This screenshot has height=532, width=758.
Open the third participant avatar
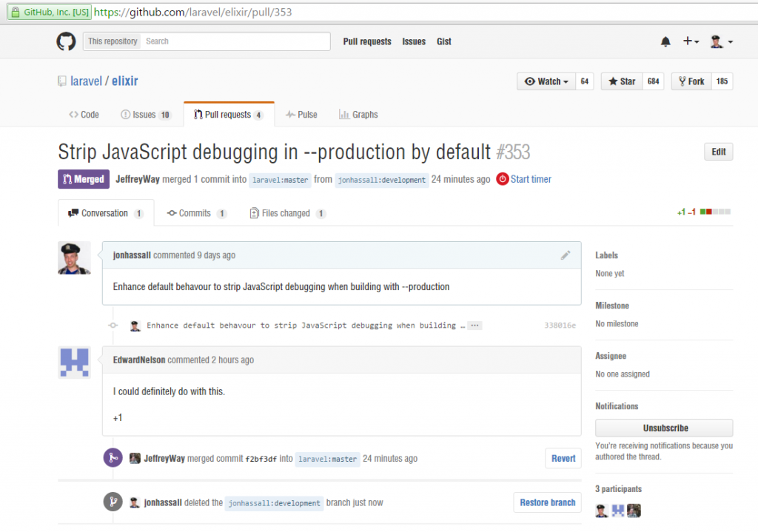tap(634, 511)
